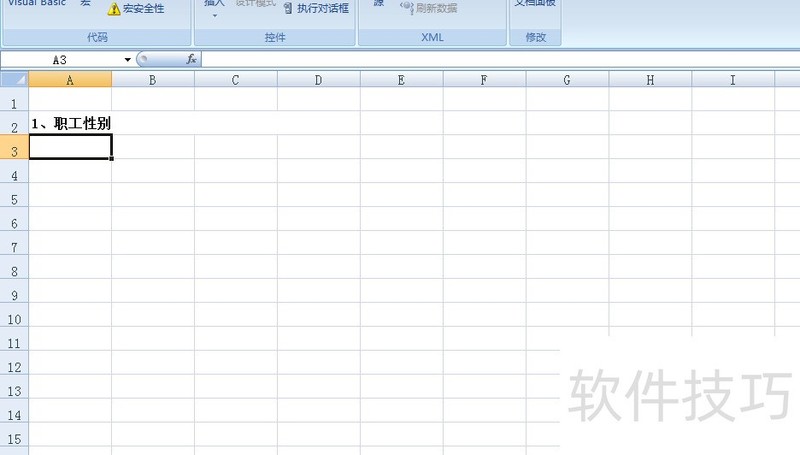Select row 14 header
Screen dimensions: 800x455
pos(14,411)
